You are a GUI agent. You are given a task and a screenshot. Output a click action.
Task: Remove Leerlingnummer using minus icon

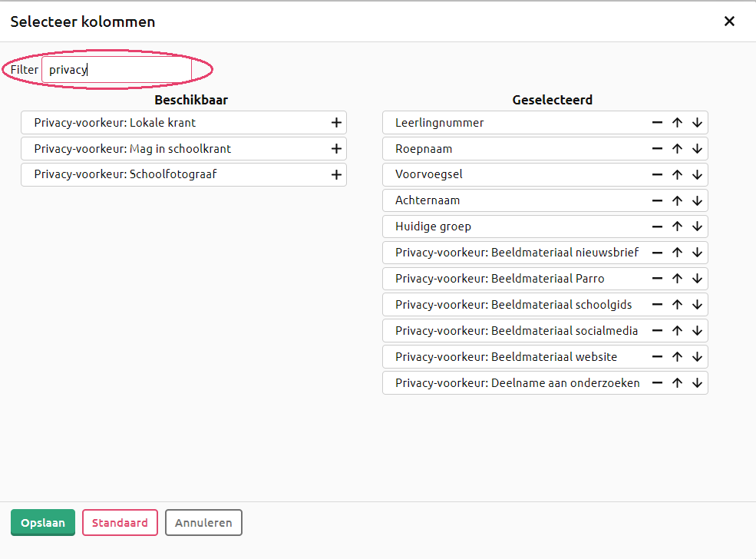point(657,123)
